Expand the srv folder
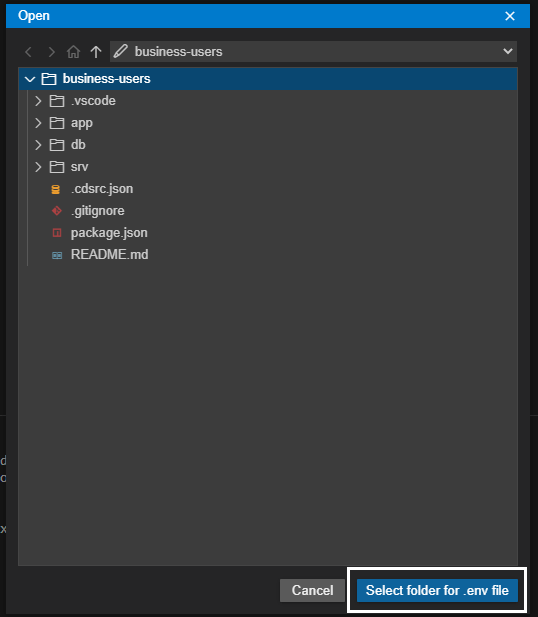 pyautogui.click(x=38, y=167)
